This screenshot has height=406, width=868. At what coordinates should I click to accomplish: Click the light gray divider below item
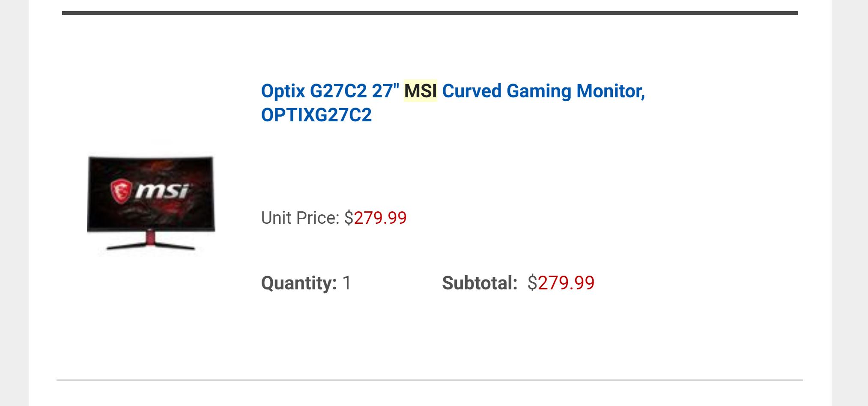pyautogui.click(x=430, y=380)
